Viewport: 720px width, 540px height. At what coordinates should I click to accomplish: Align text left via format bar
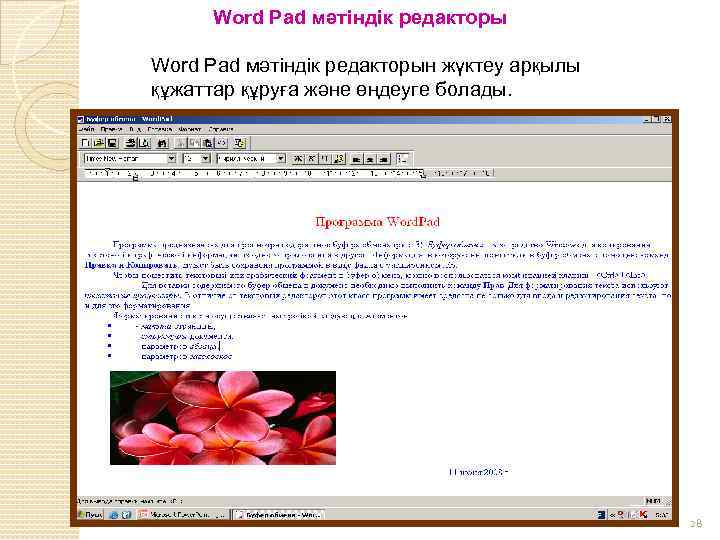356,159
